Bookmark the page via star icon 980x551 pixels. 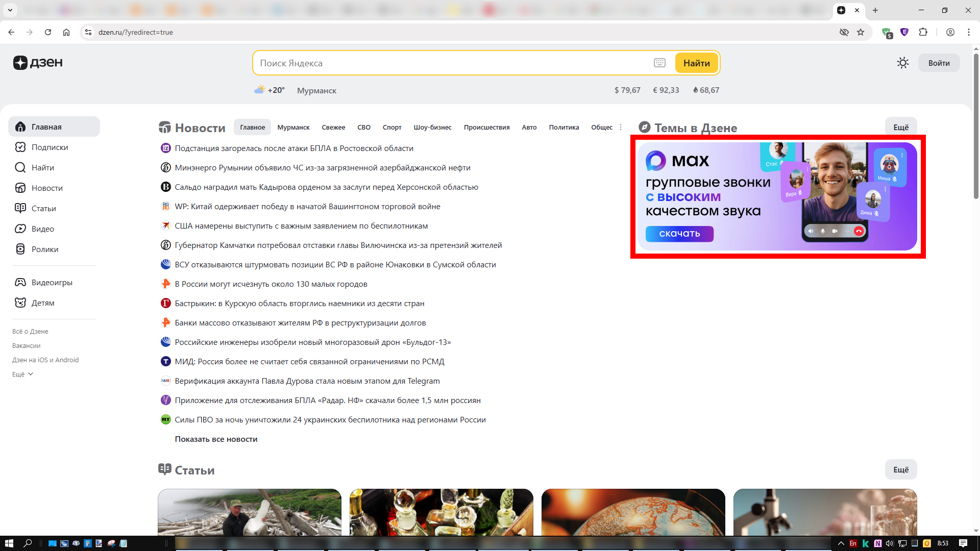[x=861, y=32]
